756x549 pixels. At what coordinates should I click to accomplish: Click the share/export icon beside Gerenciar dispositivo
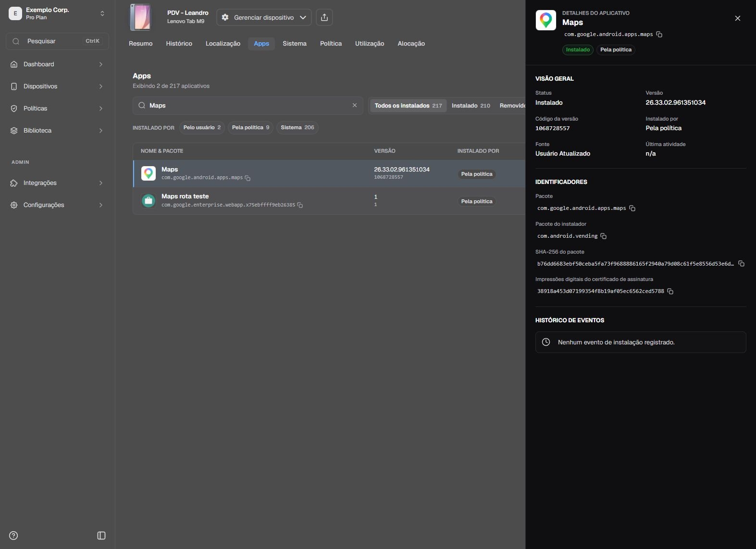(x=324, y=17)
